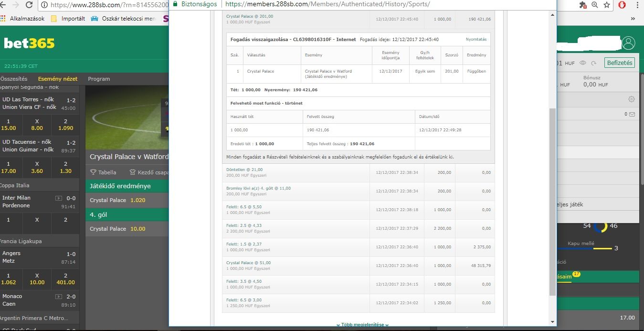This screenshot has height=331, width=644.
Task: Toggle balance visibility with the eye icon
Action: click(x=582, y=63)
